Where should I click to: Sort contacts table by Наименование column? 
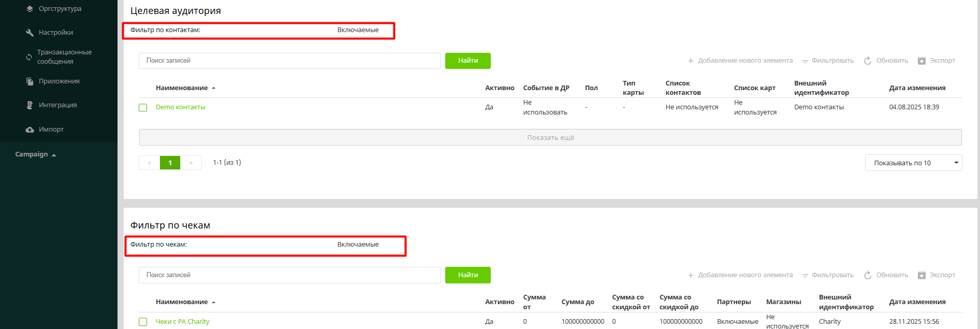click(x=182, y=88)
